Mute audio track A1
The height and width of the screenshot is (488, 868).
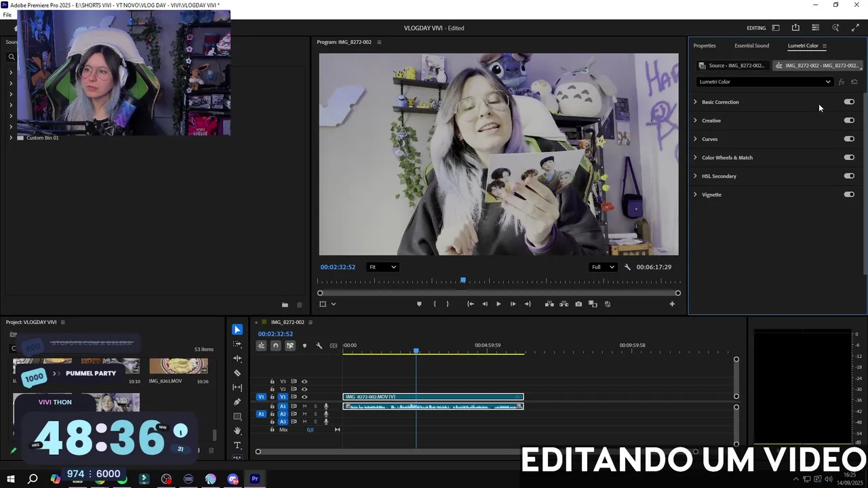point(304,406)
